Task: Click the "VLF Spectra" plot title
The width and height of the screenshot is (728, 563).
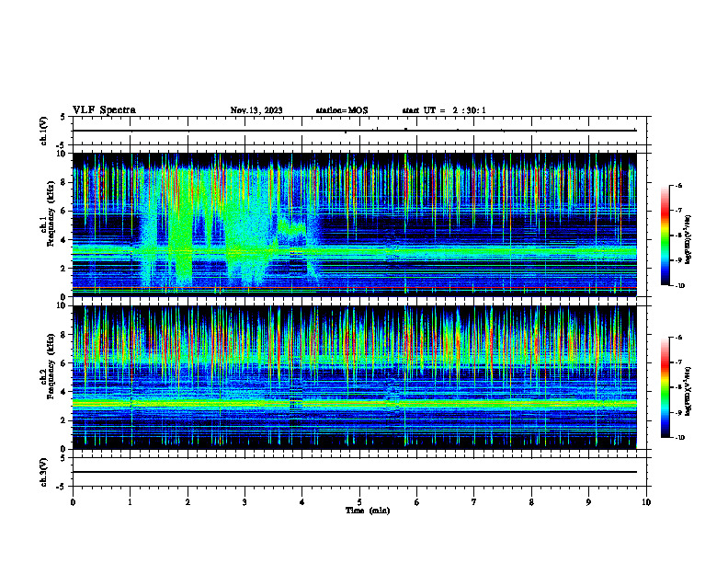Action: (x=104, y=110)
